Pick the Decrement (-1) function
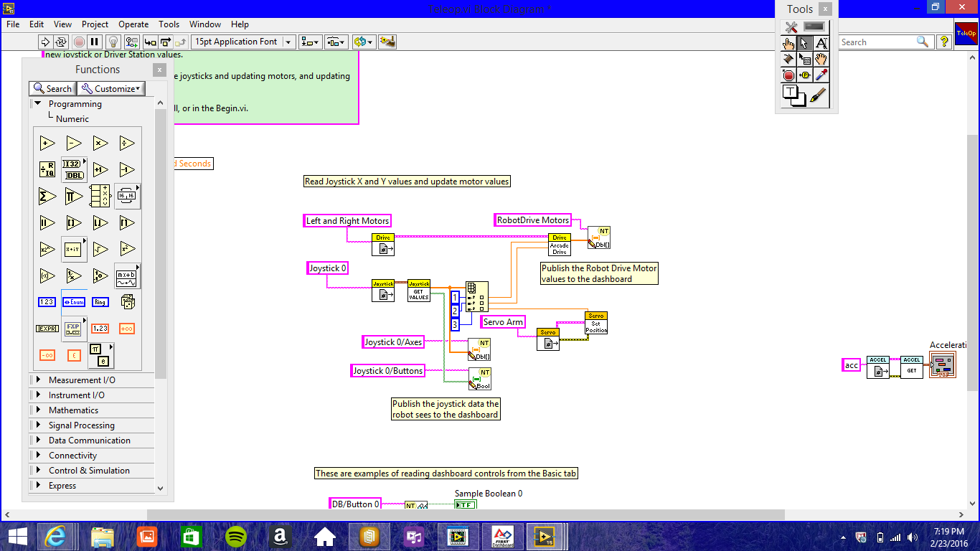 pyautogui.click(x=127, y=169)
